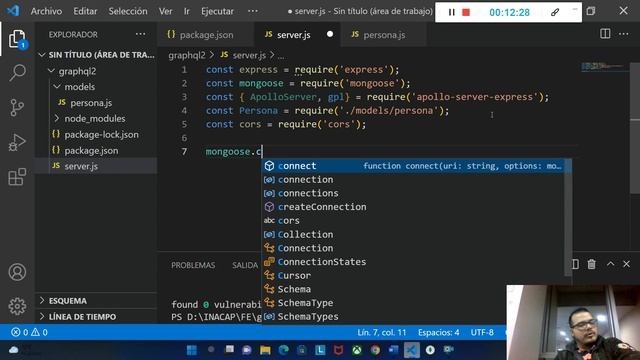The width and height of the screenshot is (640, 360).
Task: Open Xbox app from taskbar
Action: [357, 350]
